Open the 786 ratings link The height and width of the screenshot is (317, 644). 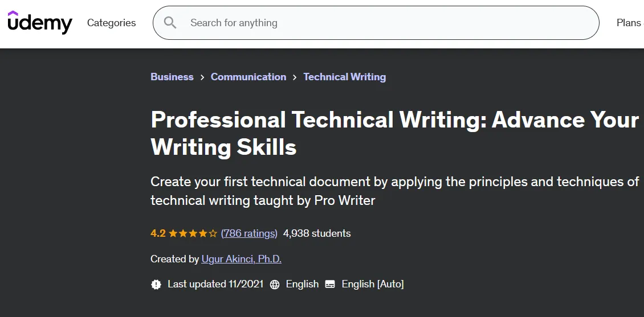click(249, 233)
